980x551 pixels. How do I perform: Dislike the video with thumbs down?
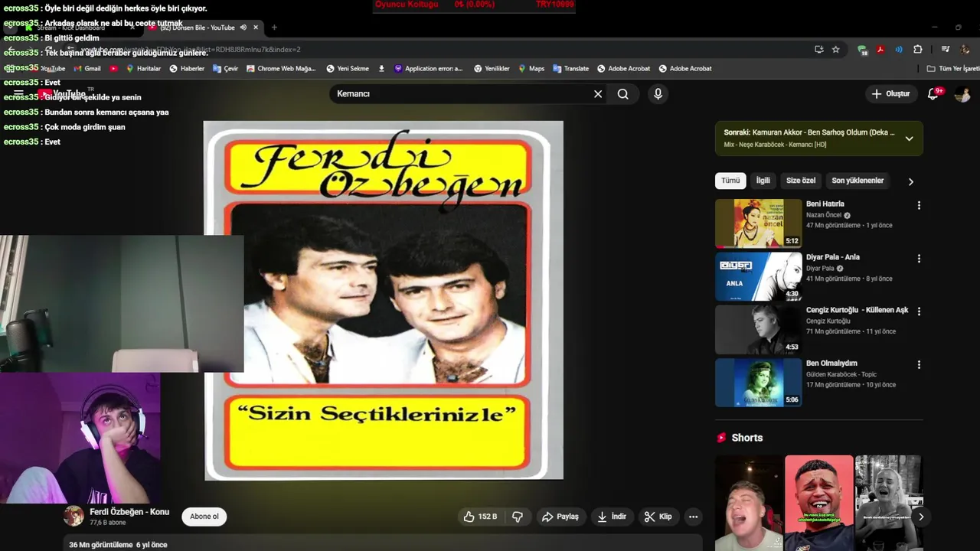[518, 517]
